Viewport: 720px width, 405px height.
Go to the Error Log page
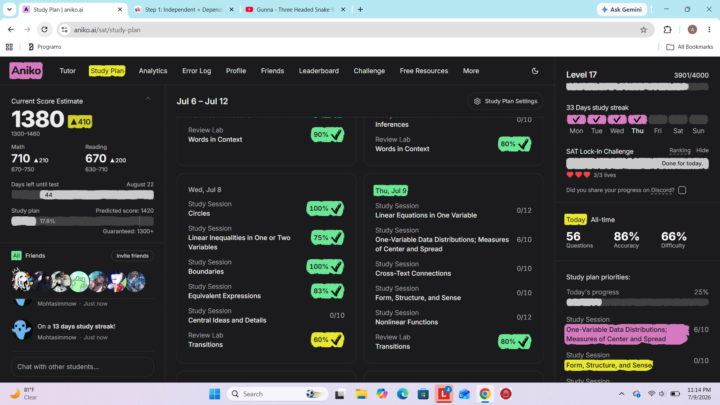(197, 71)
